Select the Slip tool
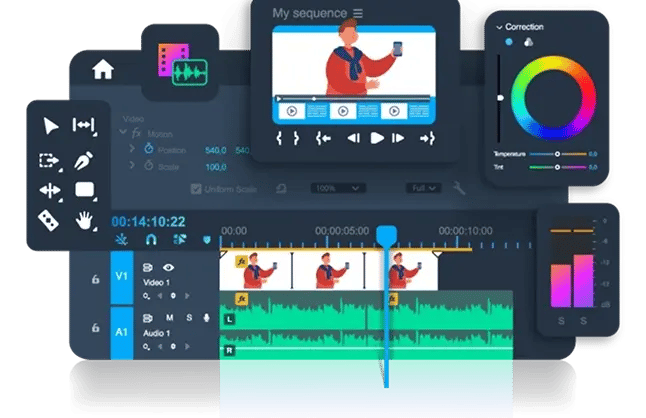This screenshot has height=418, width=646. tap(50, 190)
